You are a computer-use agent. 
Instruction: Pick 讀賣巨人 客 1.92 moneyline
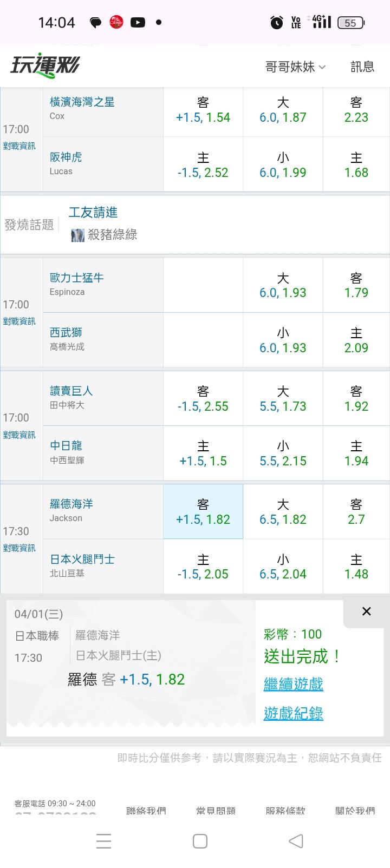[x=356, y=399]
